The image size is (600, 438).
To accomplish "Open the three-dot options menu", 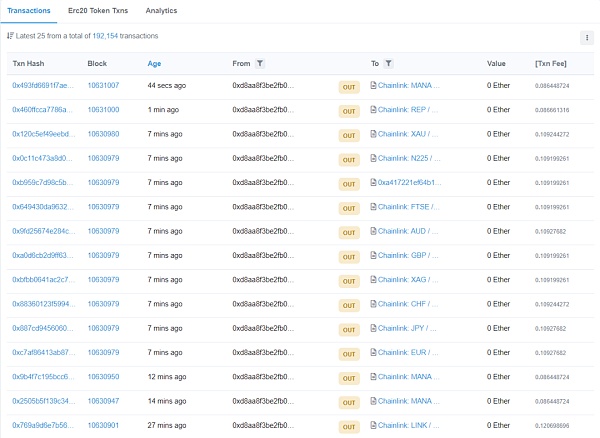I will pyautogui.click(x=587, y=37).
